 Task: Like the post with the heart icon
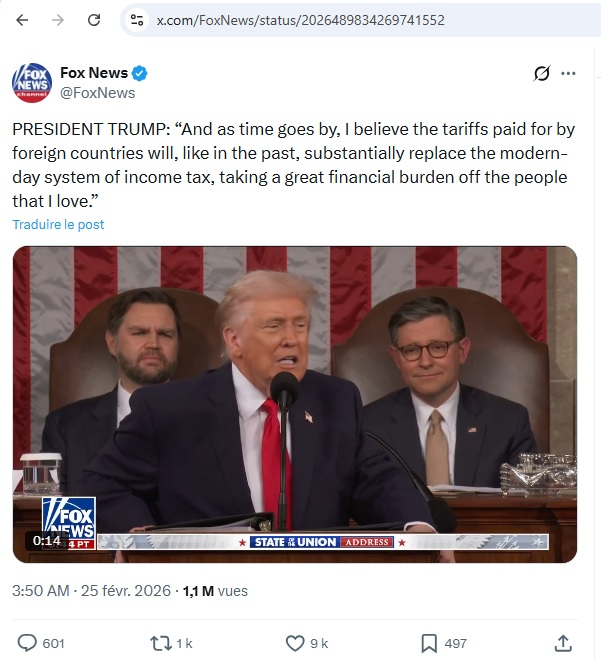[x=295, y=643]
